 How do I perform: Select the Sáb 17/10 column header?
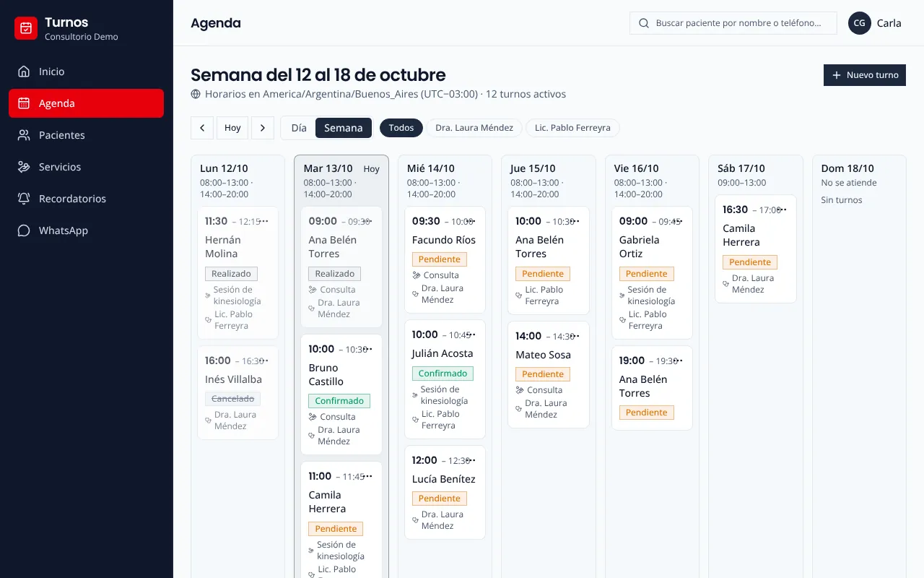(741, 168)
